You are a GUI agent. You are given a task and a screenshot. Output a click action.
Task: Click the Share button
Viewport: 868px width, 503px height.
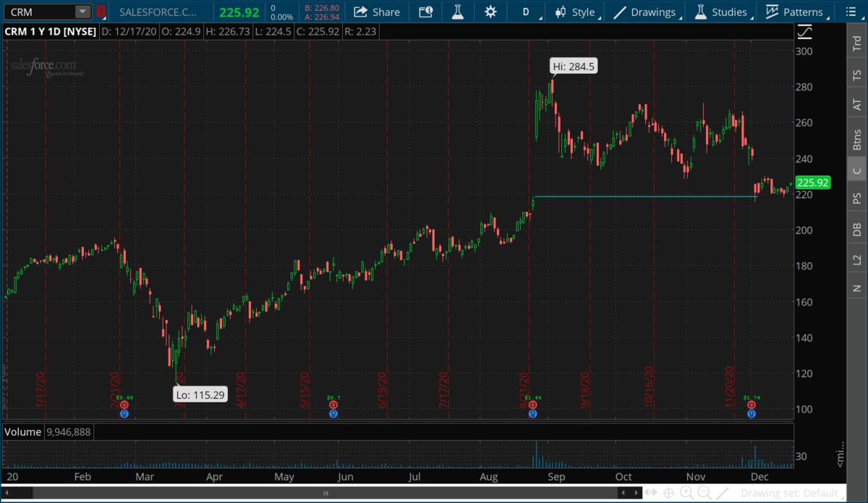coord(377,12)
